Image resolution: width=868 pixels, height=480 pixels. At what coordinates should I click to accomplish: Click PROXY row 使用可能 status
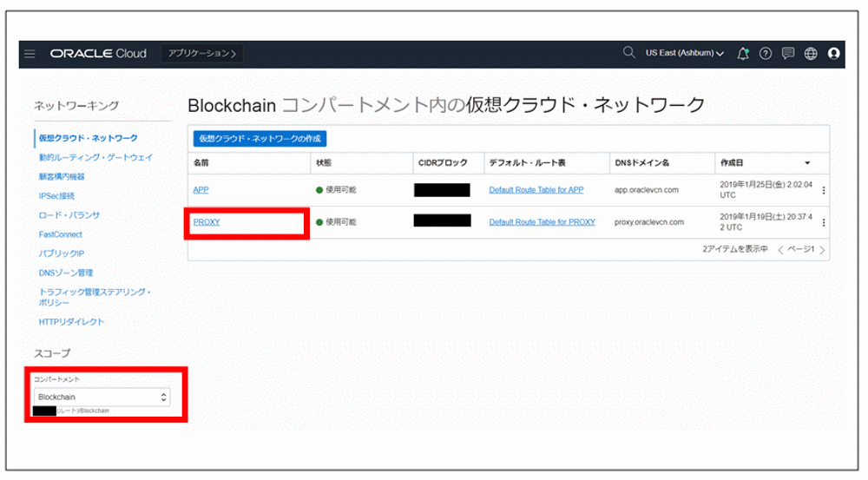click(336, 222)
